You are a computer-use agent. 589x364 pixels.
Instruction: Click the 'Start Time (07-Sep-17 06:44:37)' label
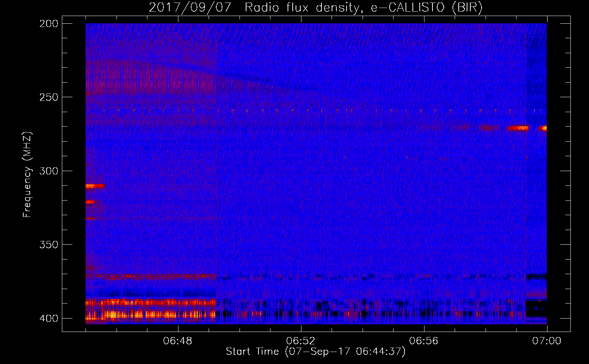point(316,352)
